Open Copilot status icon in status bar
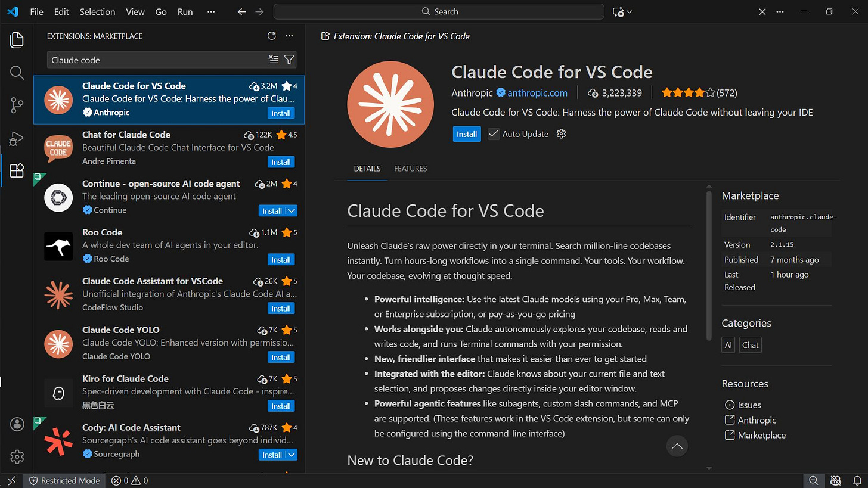The height and width of the screenshot is (488, 868). click(836, 480)
